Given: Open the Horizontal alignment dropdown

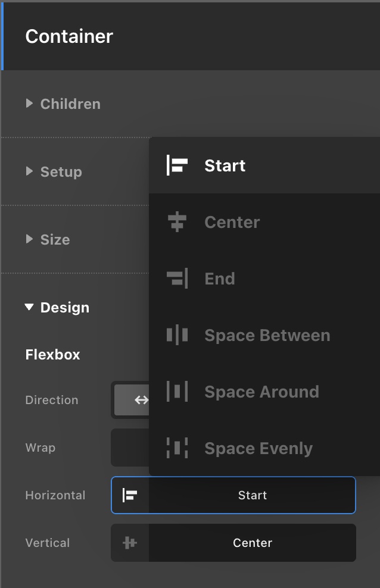Looking at the screenshot, I should (x=252, y=495).
